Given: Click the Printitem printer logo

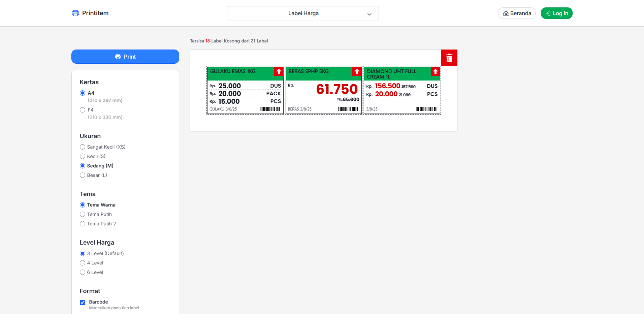Looking at the screenshot, I should (x=75, y=13).
